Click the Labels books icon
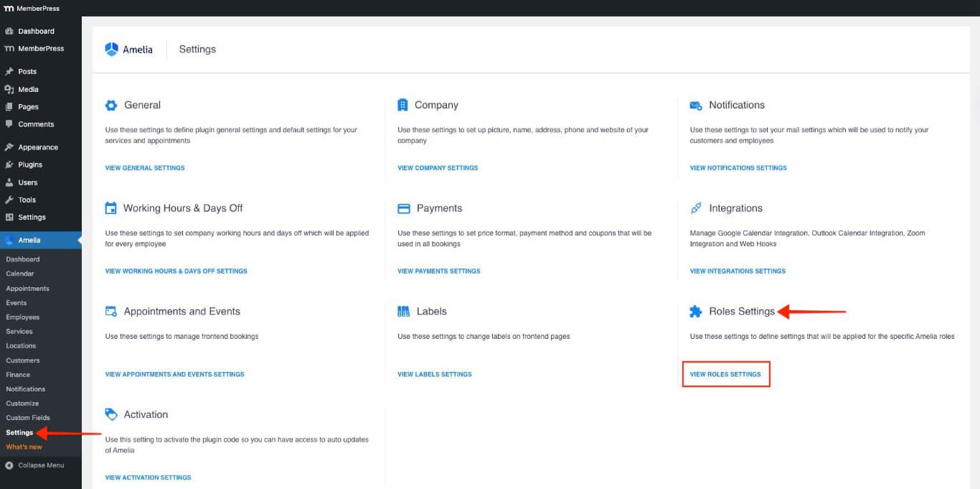Viewport: 980px width, 489px height. point(403,312)
